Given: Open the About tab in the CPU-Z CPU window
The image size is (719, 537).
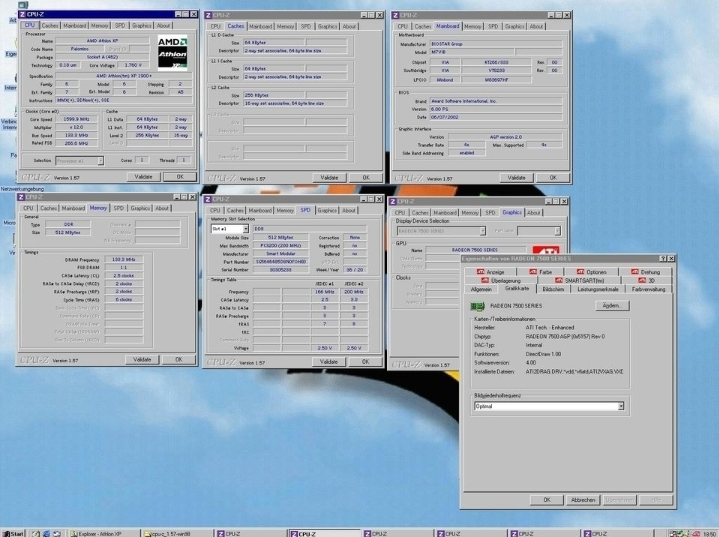Looking at the screenshot, I should pos(163,26).
